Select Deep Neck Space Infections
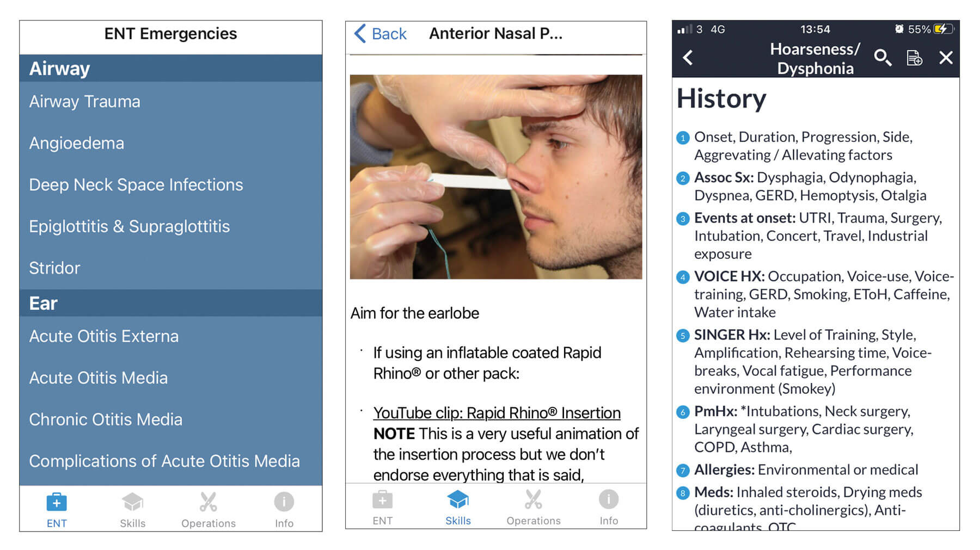Screen dimensions: 980x550 click(x=136, y=185)
